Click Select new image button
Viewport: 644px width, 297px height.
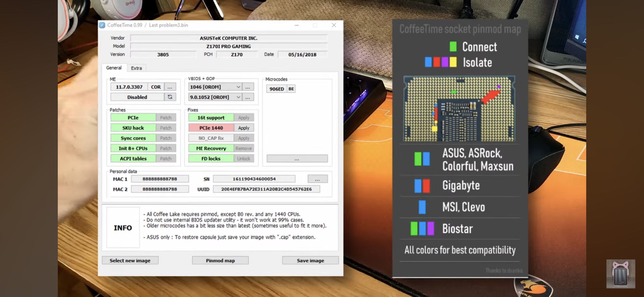(130, 260)
